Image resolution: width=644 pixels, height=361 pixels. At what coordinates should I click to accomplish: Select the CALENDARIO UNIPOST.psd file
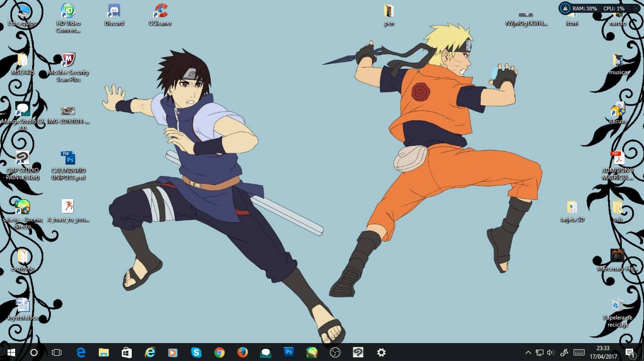click(68, 165)
